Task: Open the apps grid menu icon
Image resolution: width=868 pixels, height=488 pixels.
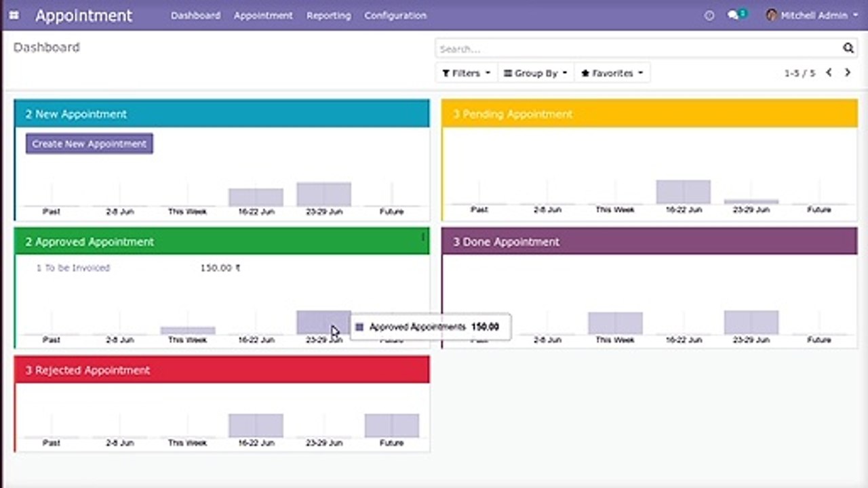Action: (14, 15)
